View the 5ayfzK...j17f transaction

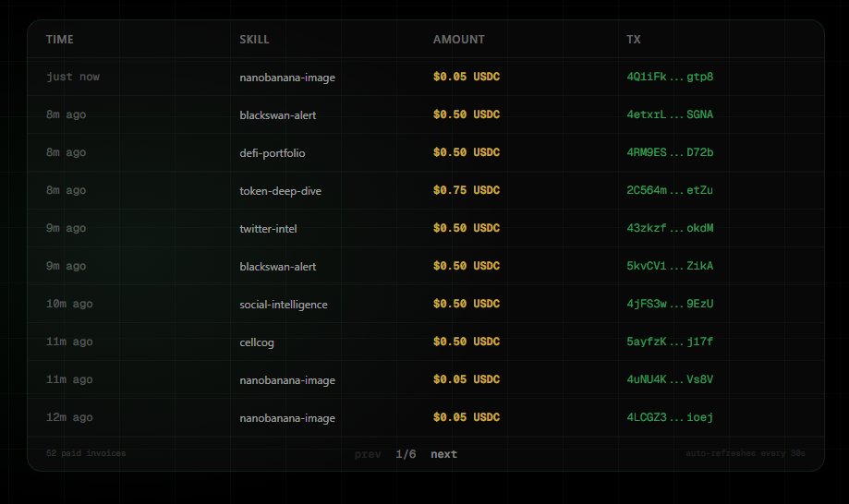click(x=670, y=342)
